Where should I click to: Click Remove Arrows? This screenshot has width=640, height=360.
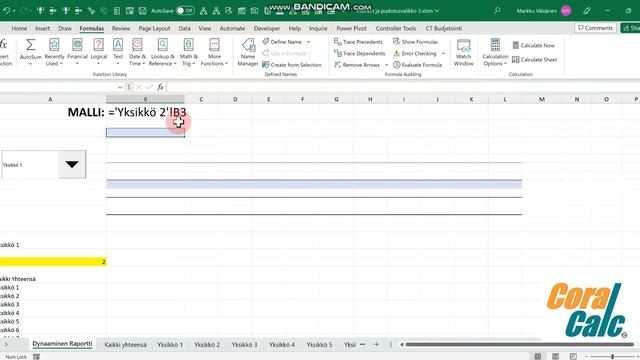(x=357, y=65)
